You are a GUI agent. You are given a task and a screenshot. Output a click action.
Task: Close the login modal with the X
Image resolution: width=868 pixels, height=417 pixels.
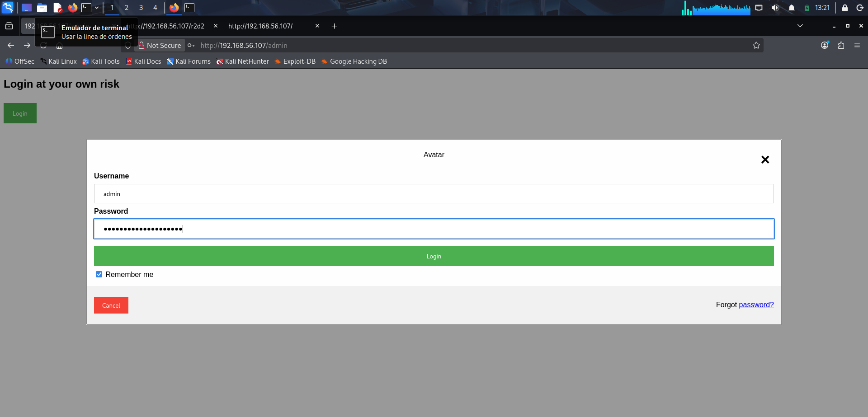coord(765,160)
